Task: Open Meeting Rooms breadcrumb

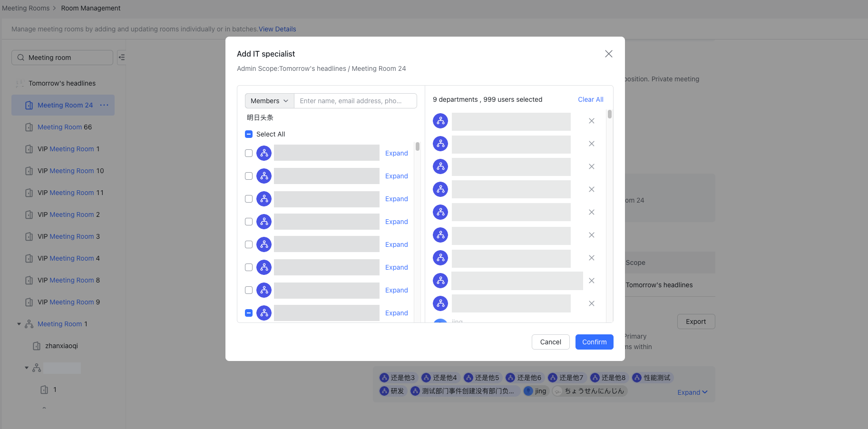Action: [x=26, y=8]
